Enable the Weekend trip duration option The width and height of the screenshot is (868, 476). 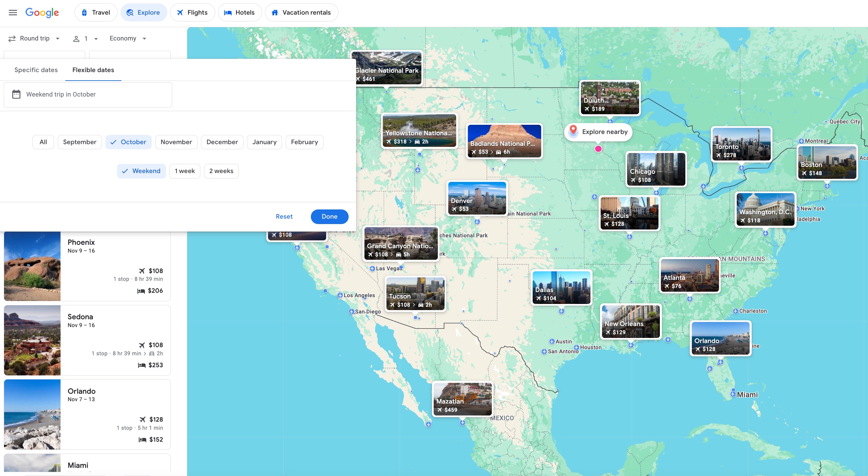pyautogui.click(x=141, y=171)
